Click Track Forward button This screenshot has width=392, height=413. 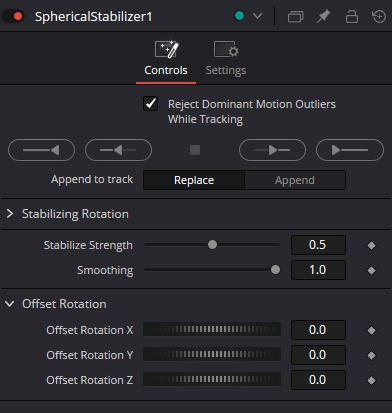click(x=350, y=150)
